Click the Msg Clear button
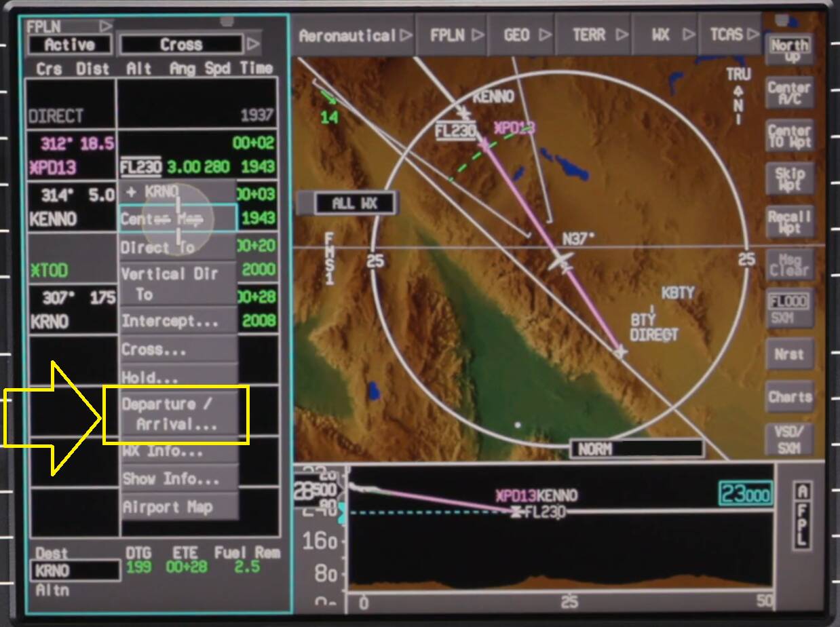 pyautogui.click(x=789, y=264)
